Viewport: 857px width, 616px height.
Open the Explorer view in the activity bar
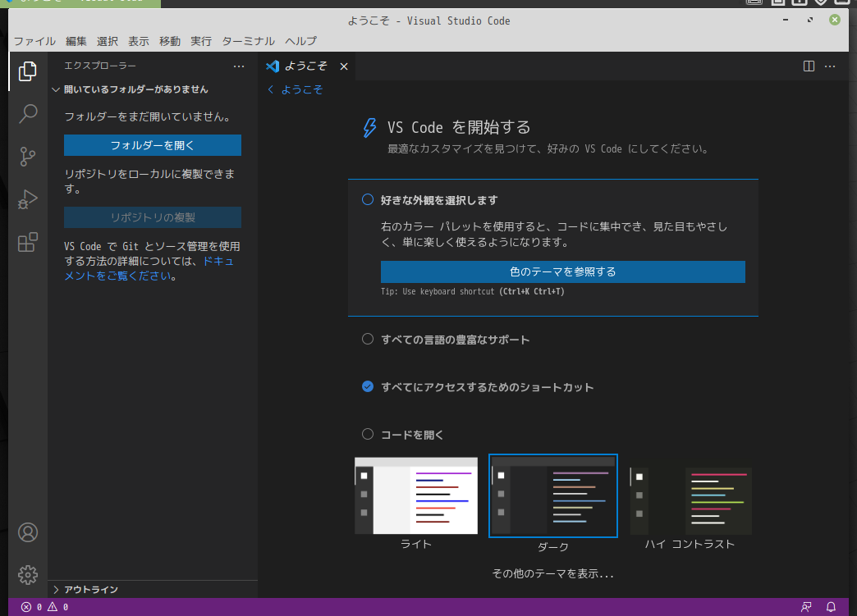tap(27, 71)
